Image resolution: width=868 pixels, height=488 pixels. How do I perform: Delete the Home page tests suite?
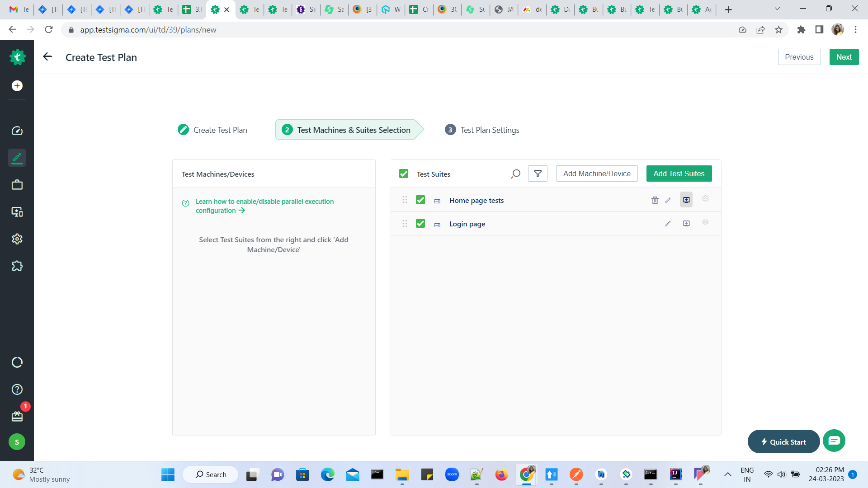[x=655, y=200]
